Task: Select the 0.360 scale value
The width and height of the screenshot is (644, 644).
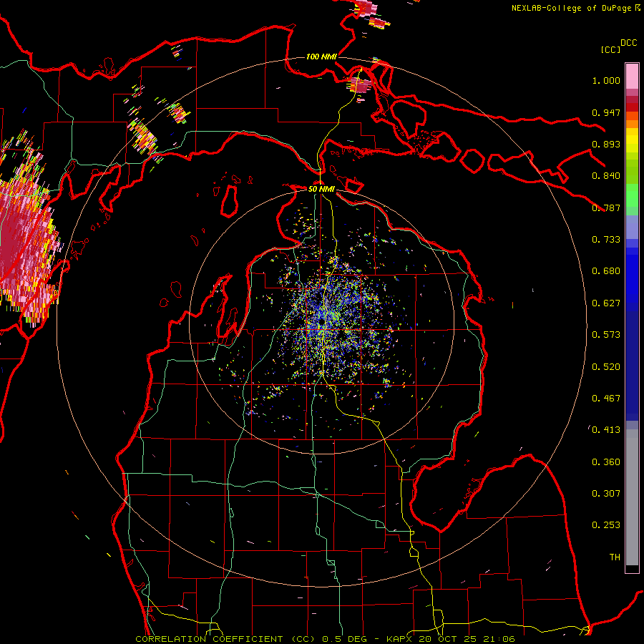Action: [x=606, y=462]
